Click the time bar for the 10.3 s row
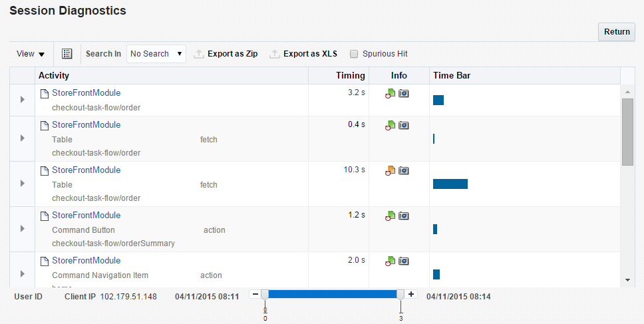This screenshot has width=644, height=324. (x=450, y=184)
